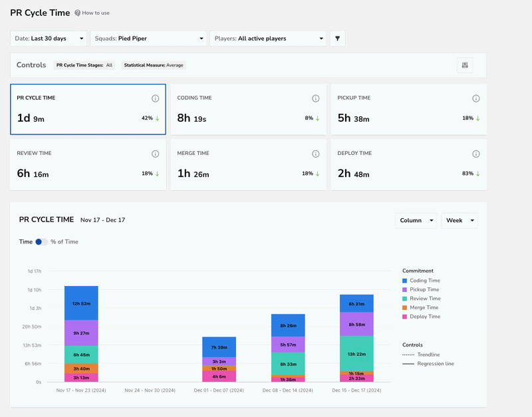Open the Week grouping dropdown
Screen dimensions: 532x417
[460, 221]
